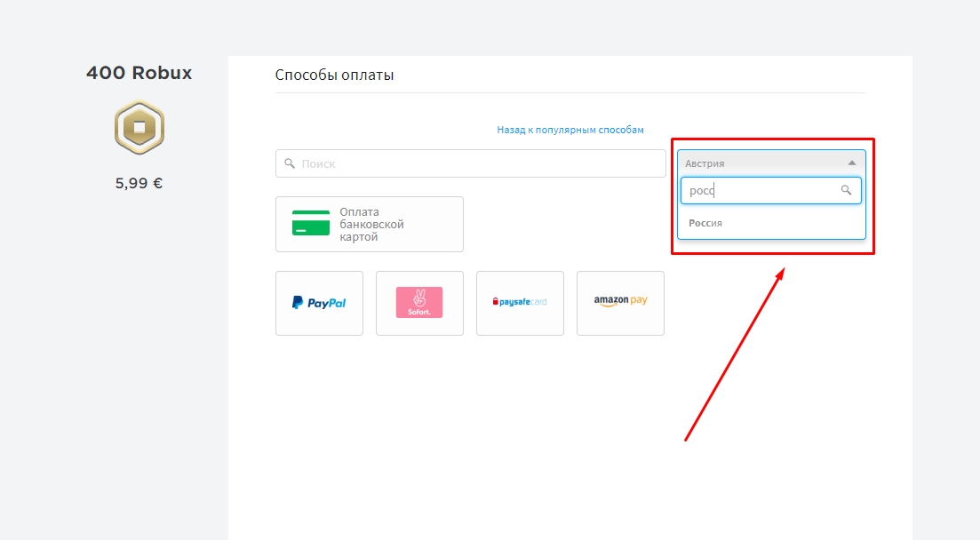Click the "400 Robux" product title

(x=139, y=73)
